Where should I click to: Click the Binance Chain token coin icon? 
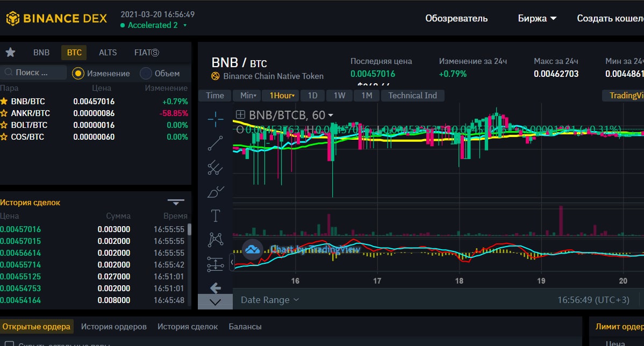[215, 76]
